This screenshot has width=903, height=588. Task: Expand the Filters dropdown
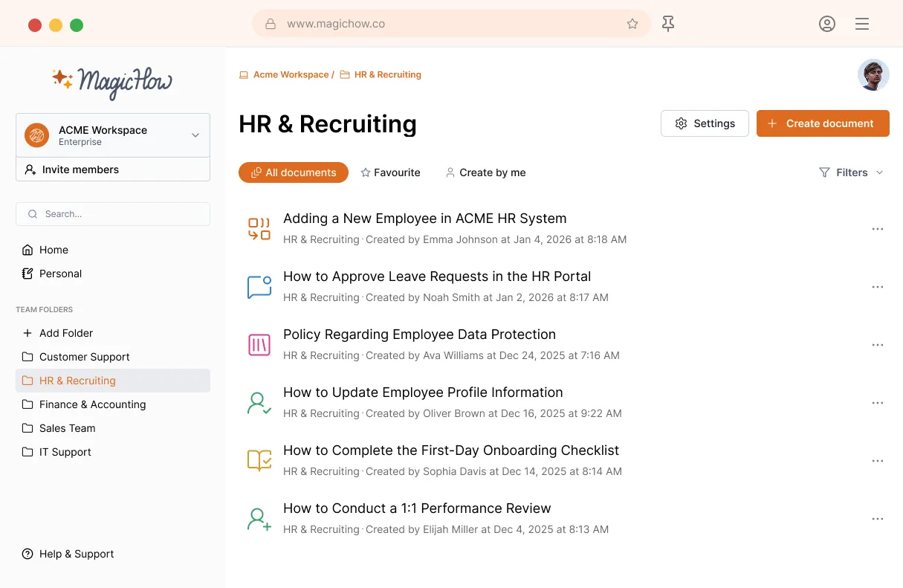(x=851, y=172)
